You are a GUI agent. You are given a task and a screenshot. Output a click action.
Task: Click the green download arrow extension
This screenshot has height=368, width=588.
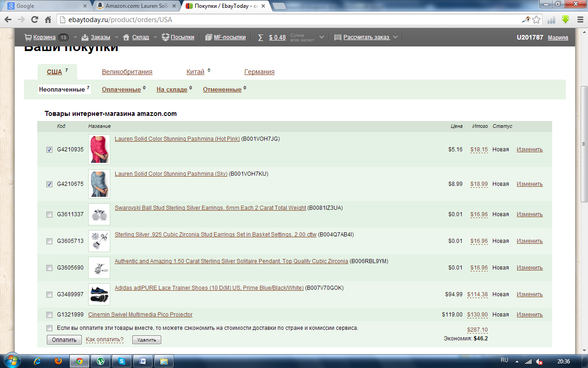pos(565,19)
